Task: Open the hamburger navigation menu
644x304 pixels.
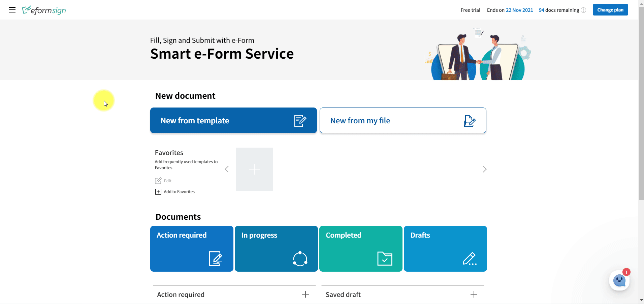Action: [x=12, y=10]
